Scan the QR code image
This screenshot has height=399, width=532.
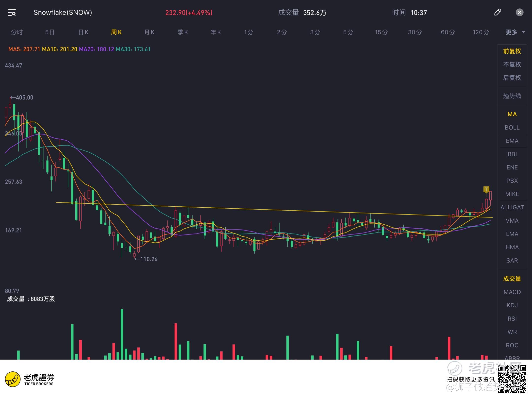(x=512, y=379)
